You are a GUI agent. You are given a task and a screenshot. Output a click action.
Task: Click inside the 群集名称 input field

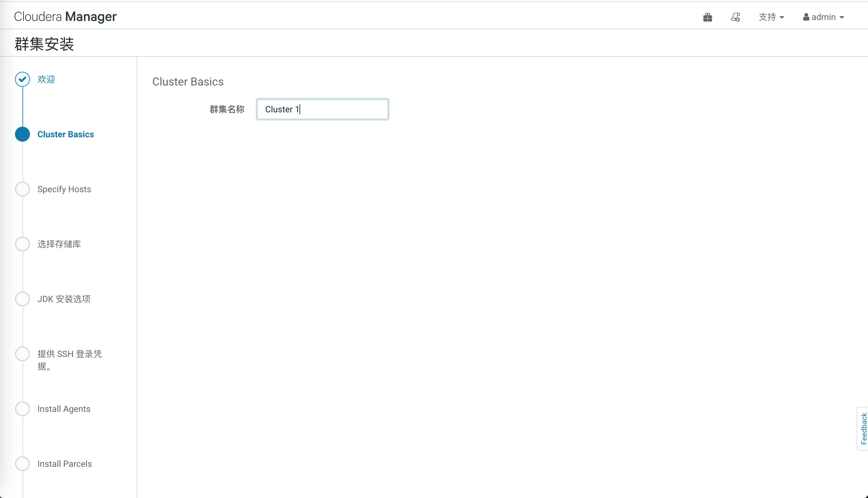322,109
